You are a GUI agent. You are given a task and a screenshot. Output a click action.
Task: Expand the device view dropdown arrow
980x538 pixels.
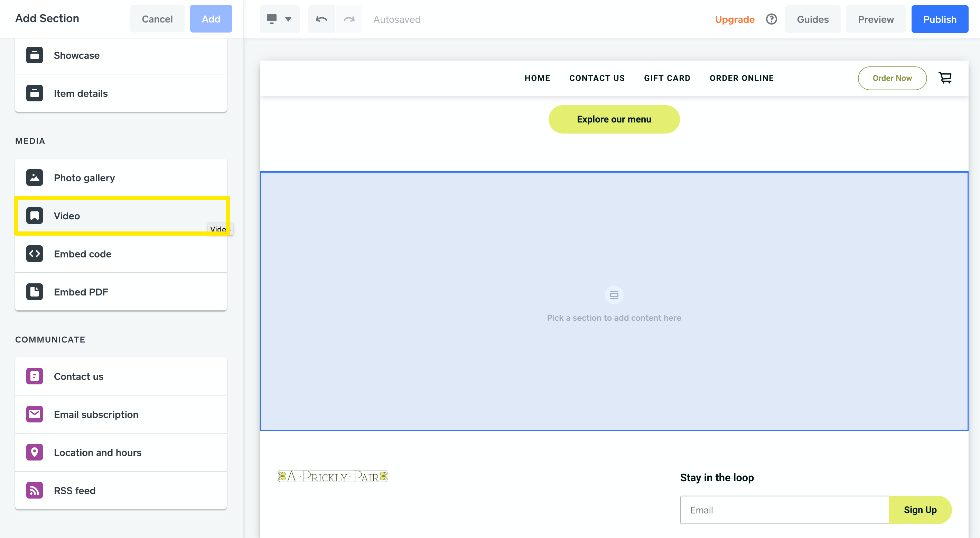[288, 19]
